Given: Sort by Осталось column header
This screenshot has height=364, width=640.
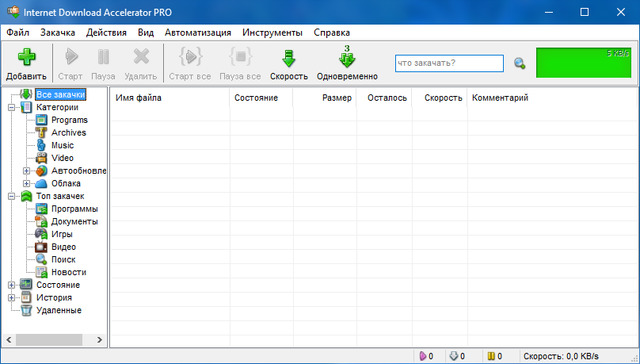Looking at the screenshot, I should click(384, 98).
